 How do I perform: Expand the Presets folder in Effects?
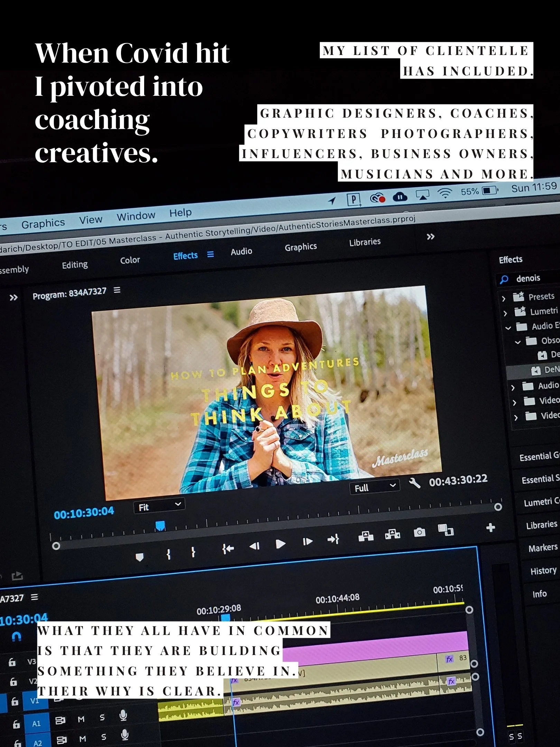coord(503,298)
